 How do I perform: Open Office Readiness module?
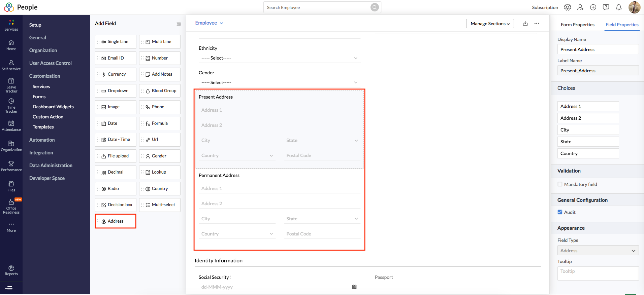11,207
